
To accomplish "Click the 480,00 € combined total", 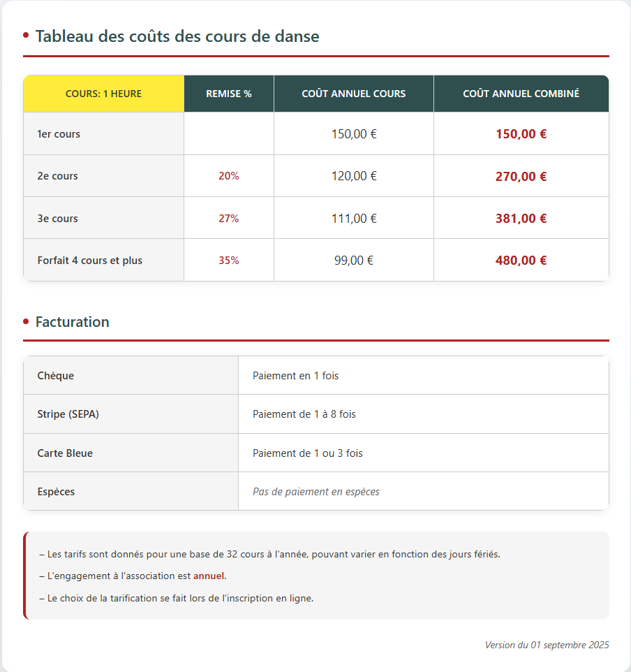I will (x=521, y=261).
